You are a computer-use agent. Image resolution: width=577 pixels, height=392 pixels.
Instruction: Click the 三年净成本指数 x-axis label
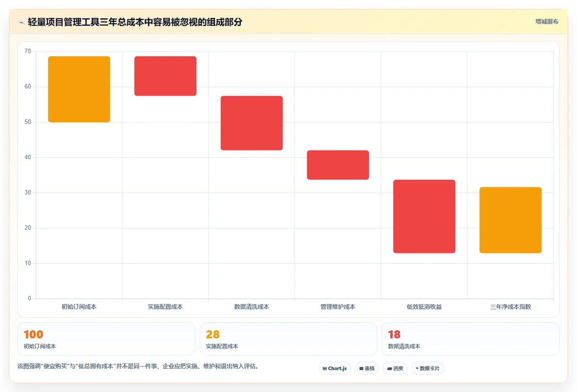[510, 307]
